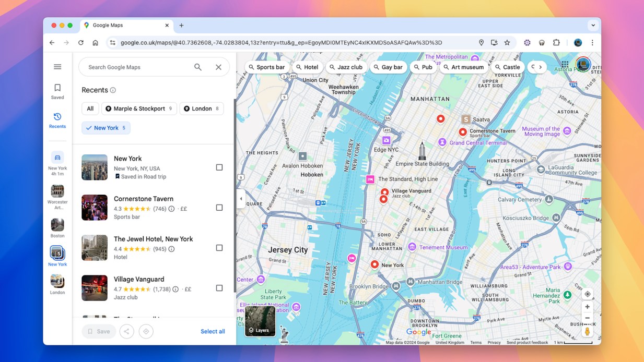
Task: Select The Jewel Hotel checkbox
Action: coord(219,247)
